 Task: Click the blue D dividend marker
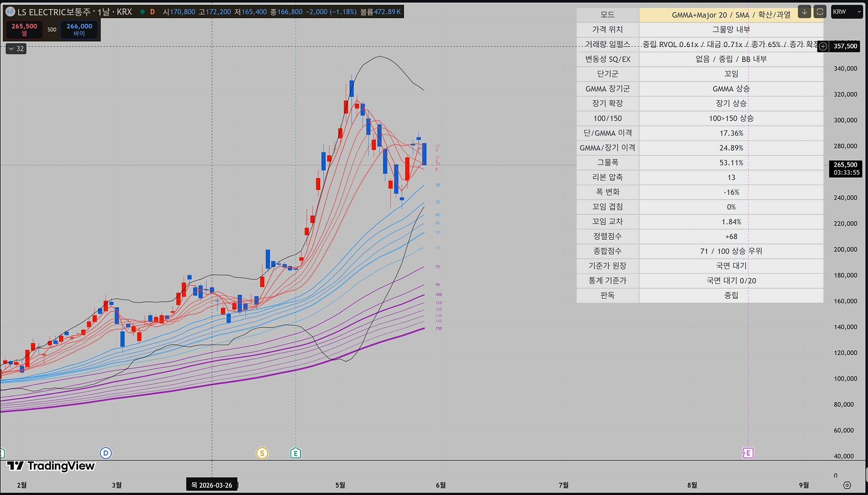pos(105,453)
